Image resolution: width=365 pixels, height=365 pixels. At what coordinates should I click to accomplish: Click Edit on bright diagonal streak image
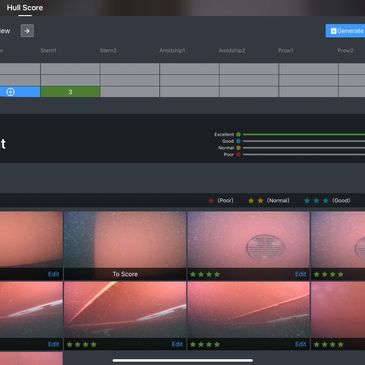(x=177, y=344)
